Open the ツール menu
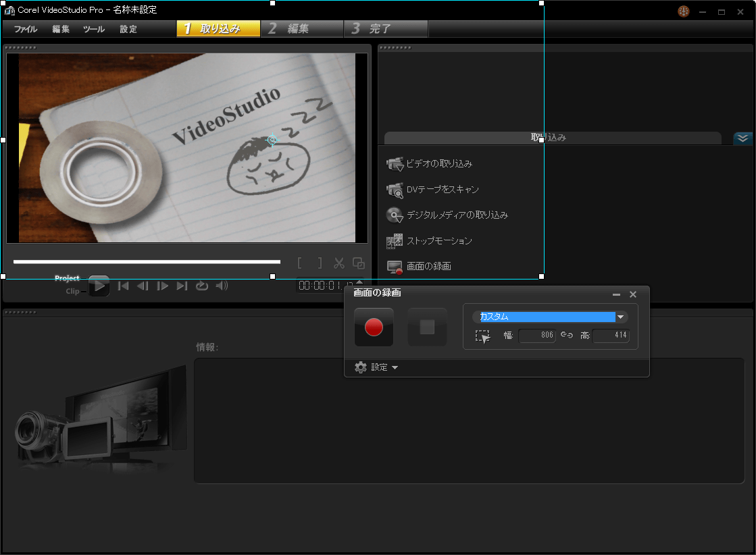 coord(93,30)
